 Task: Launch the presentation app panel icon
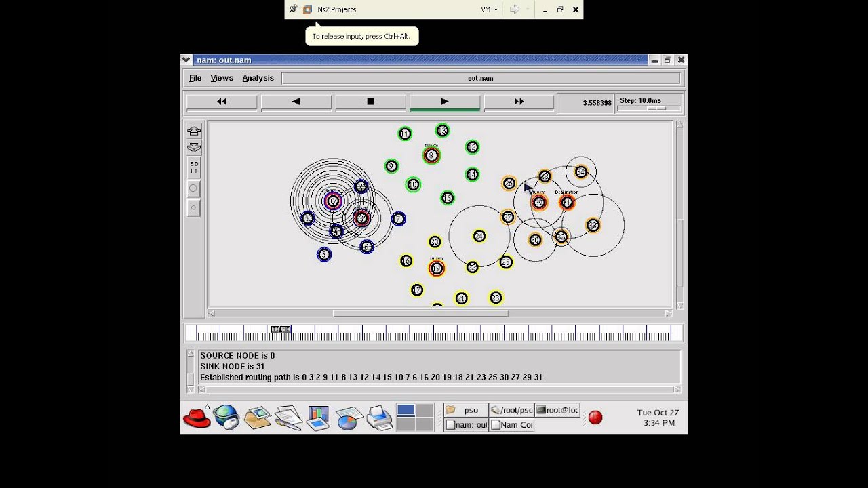[x=318, y=418]
